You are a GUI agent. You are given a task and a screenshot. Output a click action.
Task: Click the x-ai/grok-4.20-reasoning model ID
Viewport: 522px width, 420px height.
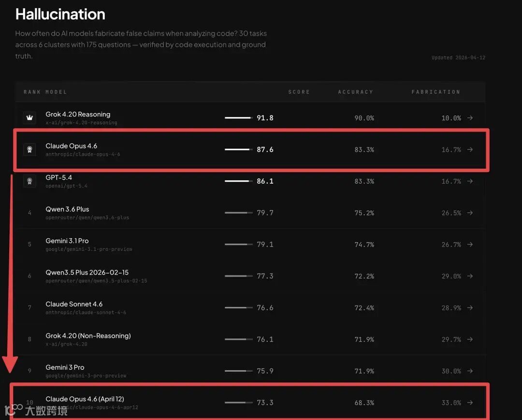81,123
